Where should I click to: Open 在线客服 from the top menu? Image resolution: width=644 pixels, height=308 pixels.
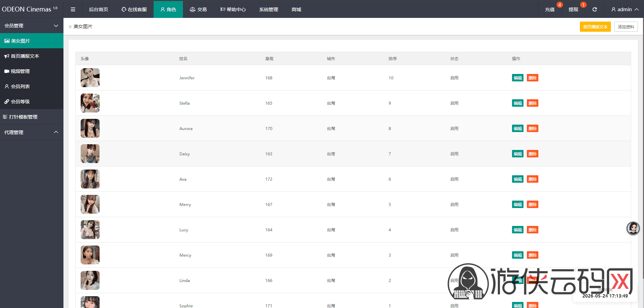(x=134, y=9)
